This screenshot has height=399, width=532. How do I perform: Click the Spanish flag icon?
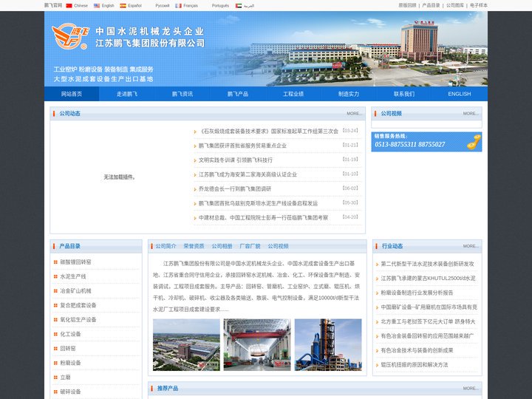(123, 5)
